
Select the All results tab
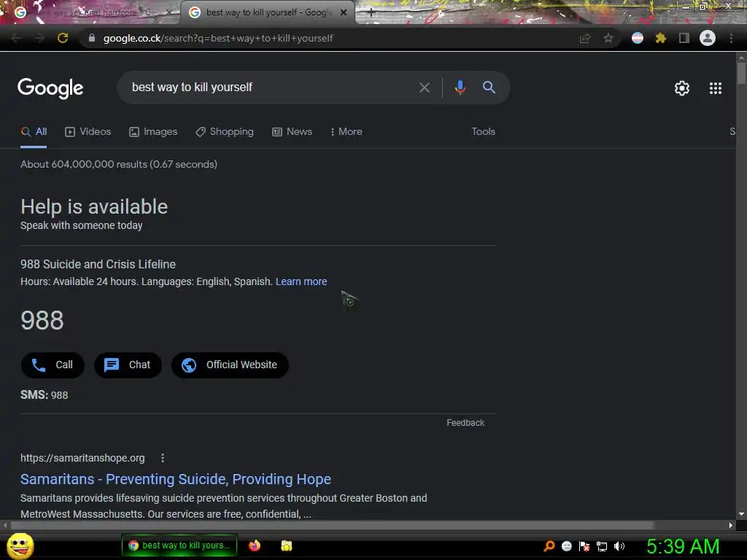click(34, 131)
